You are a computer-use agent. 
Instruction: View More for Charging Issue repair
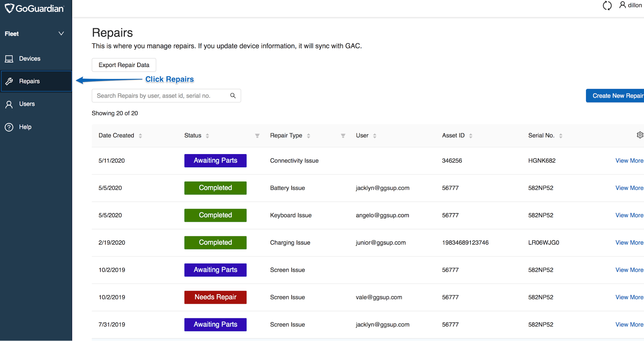pyautogui.click(x=629, y=243)
